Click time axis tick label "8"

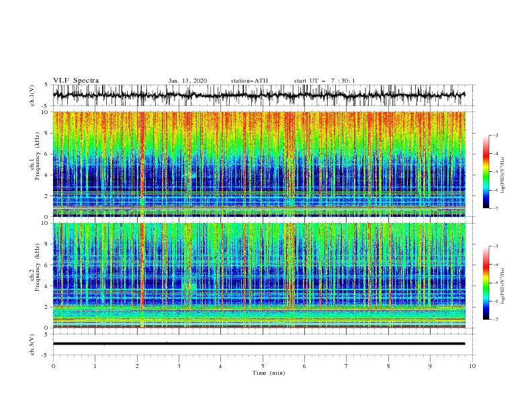click(x=388, y=366)
